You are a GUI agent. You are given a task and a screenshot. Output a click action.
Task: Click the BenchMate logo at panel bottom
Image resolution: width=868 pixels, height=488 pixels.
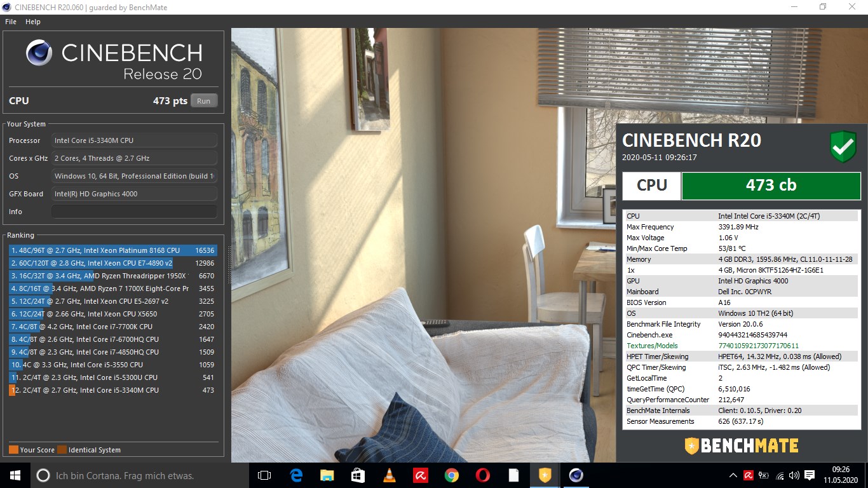742,445
